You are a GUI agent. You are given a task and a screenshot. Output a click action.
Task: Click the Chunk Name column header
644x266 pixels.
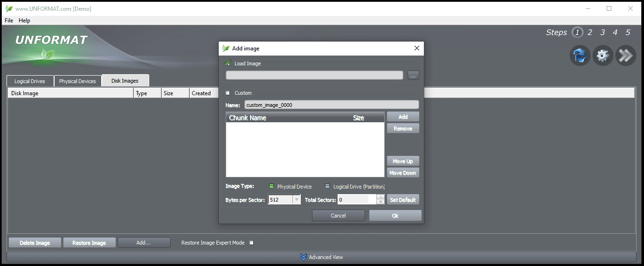coord(288,118)
